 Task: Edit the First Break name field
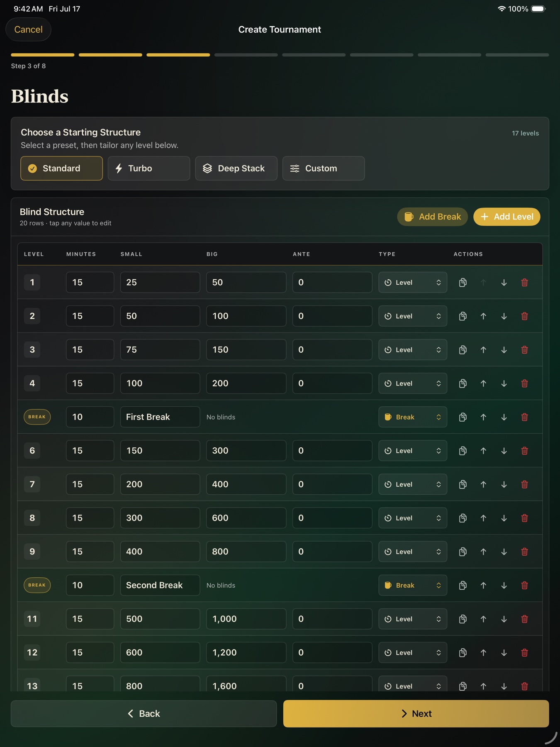pos(160,417)
